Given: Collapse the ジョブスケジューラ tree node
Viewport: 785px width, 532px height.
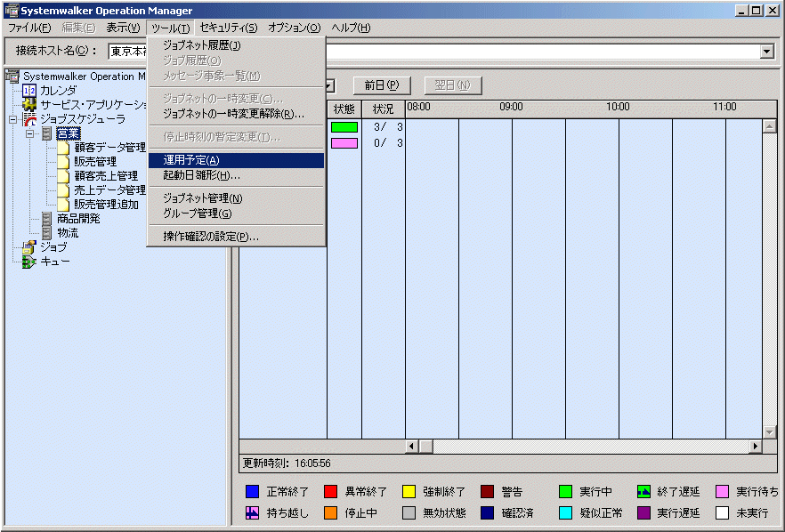Looking at the screenshot, I should click(13, 119).
